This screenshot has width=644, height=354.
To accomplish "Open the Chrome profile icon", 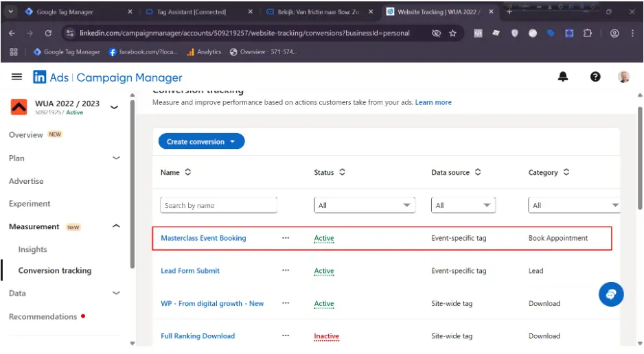I will coord(614,33).
